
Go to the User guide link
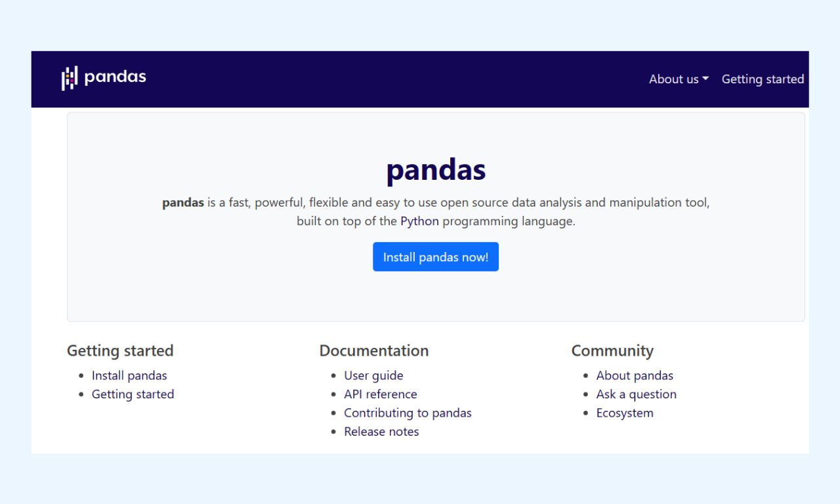click(x=373, y=375)
